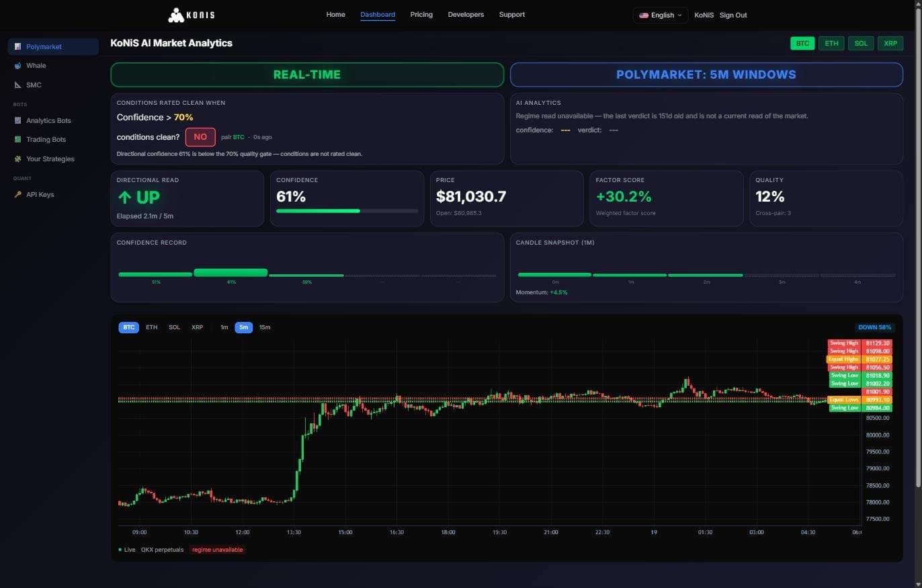Click the +30.2% factor score value
922x588 pixels.
624,197
